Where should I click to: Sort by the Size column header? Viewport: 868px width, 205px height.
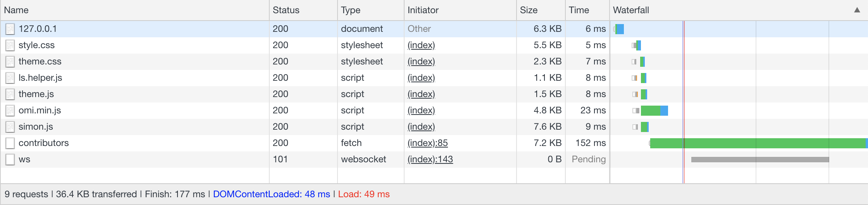point(529,10)
